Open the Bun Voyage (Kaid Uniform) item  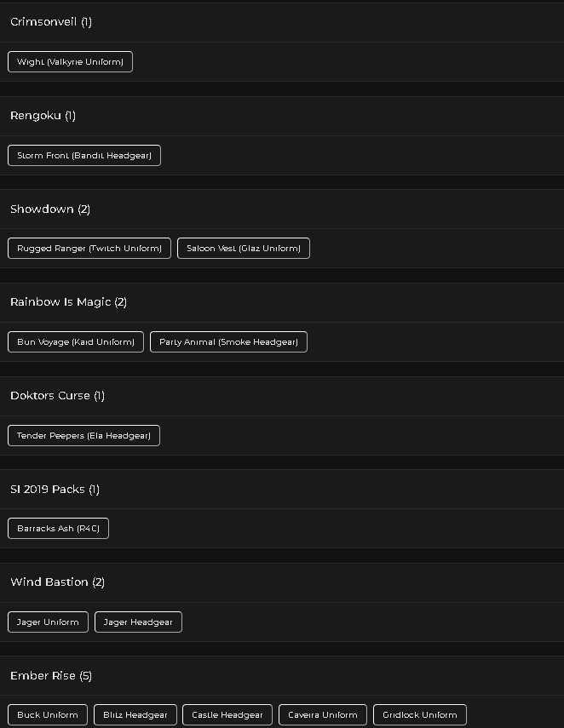pos(76,342)
